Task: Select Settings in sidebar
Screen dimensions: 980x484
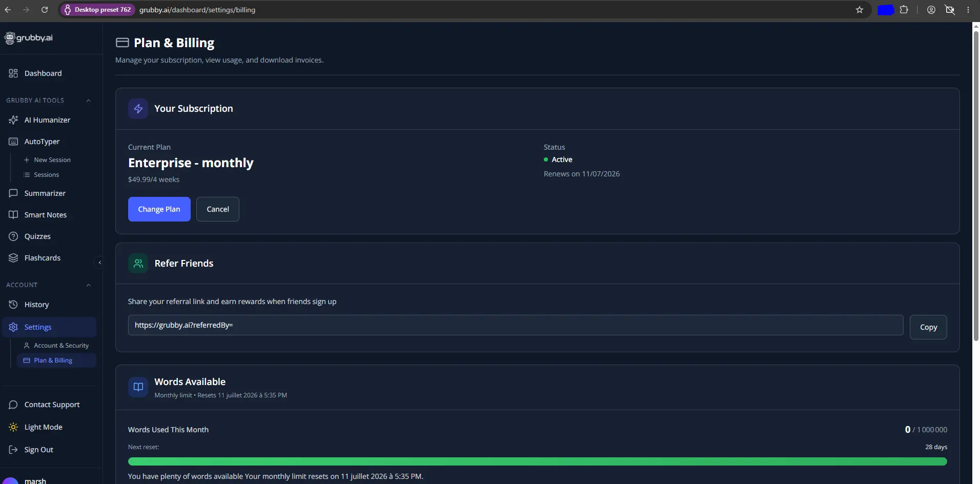Action: [50, 327]
